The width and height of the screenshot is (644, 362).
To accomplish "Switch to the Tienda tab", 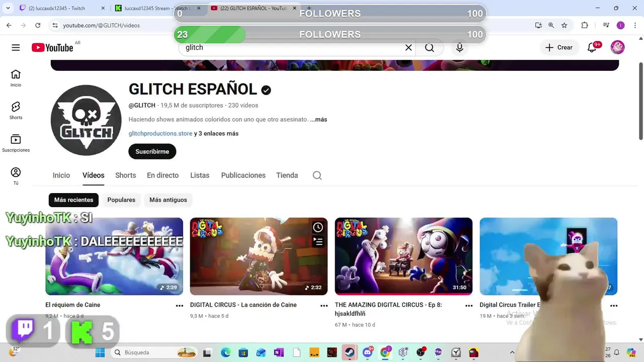I will point(287,175).
